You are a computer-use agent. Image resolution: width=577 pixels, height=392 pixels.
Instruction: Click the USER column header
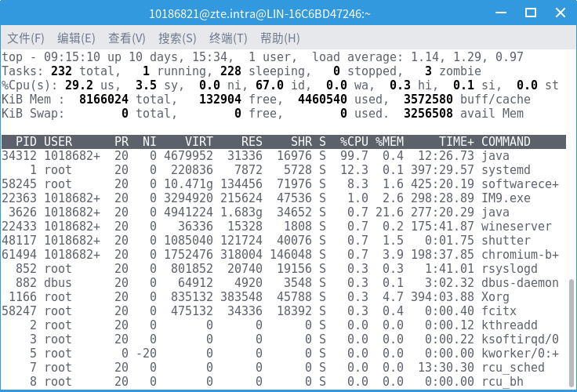click(58, 142)
